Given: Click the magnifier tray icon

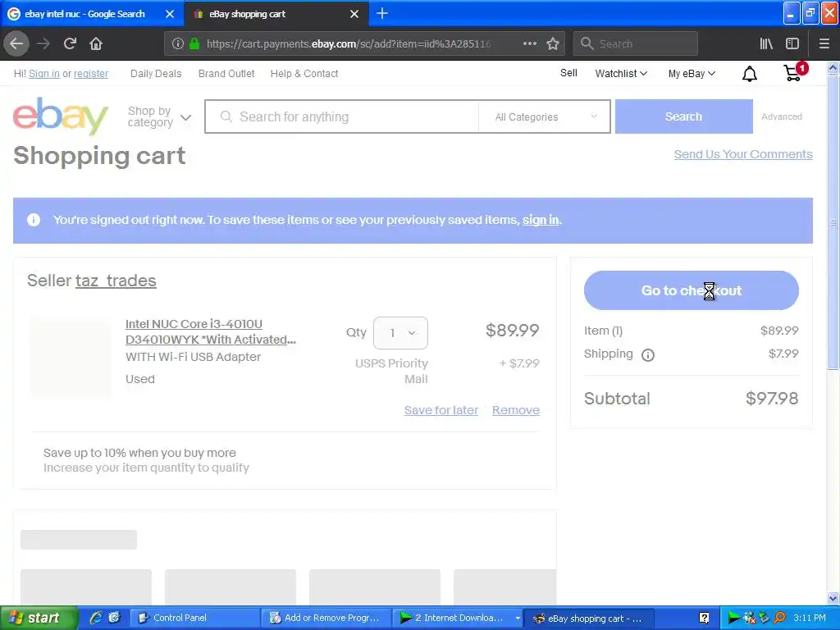Looking at the screenshot, I should (x=780, y=618).
